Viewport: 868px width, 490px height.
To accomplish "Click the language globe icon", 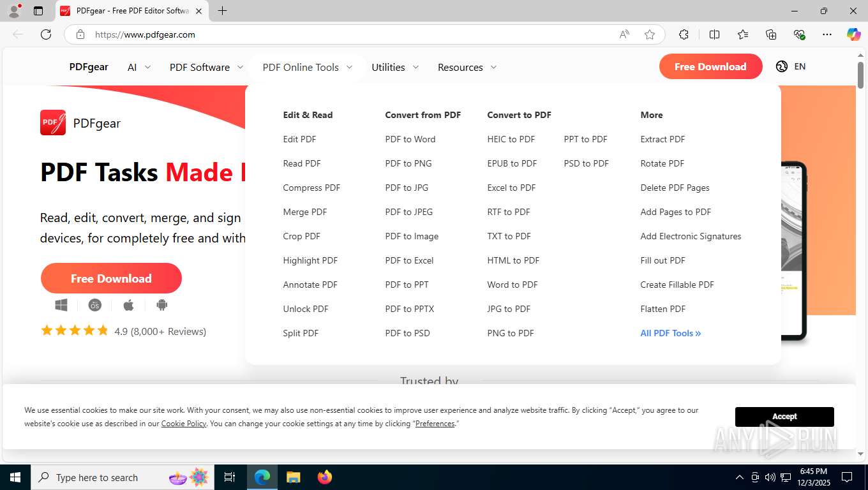I will pos(782,66).
